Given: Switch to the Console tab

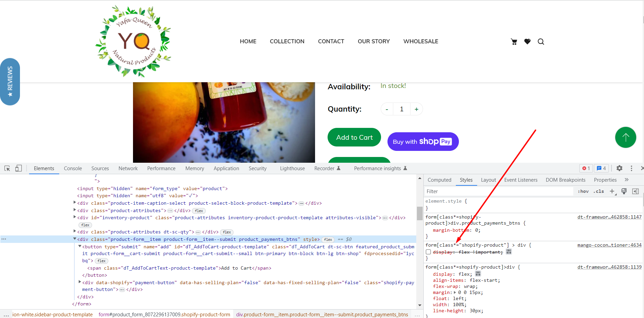Looking at the screenshot, I should [x=73, y=168].
